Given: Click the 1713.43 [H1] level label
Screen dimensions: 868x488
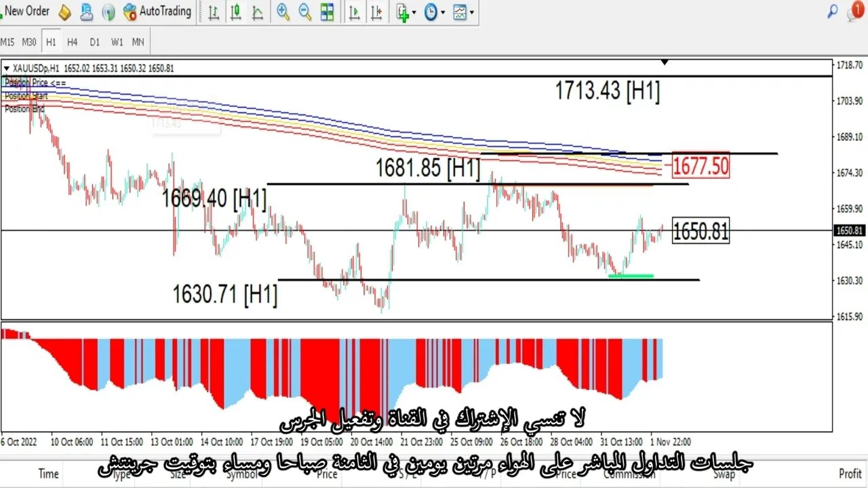Looking at the screenshot, I should 607,91.
